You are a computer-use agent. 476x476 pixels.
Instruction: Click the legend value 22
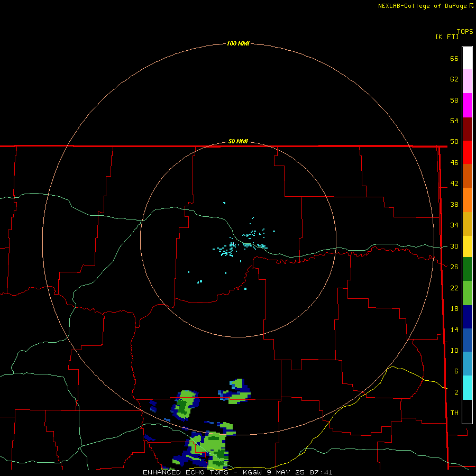tap(454, 288)
